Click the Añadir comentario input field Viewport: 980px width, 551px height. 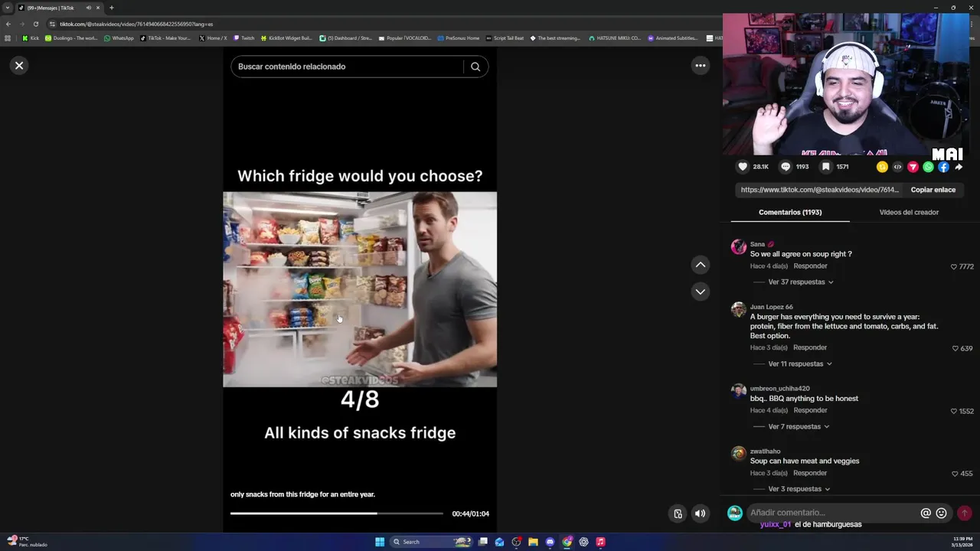click(832, 513)
